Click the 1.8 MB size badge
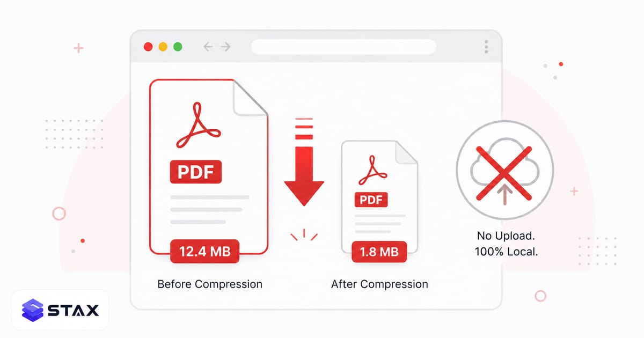Image resolution: width=644 pixels, height=338 pixels. click(379, 251)
